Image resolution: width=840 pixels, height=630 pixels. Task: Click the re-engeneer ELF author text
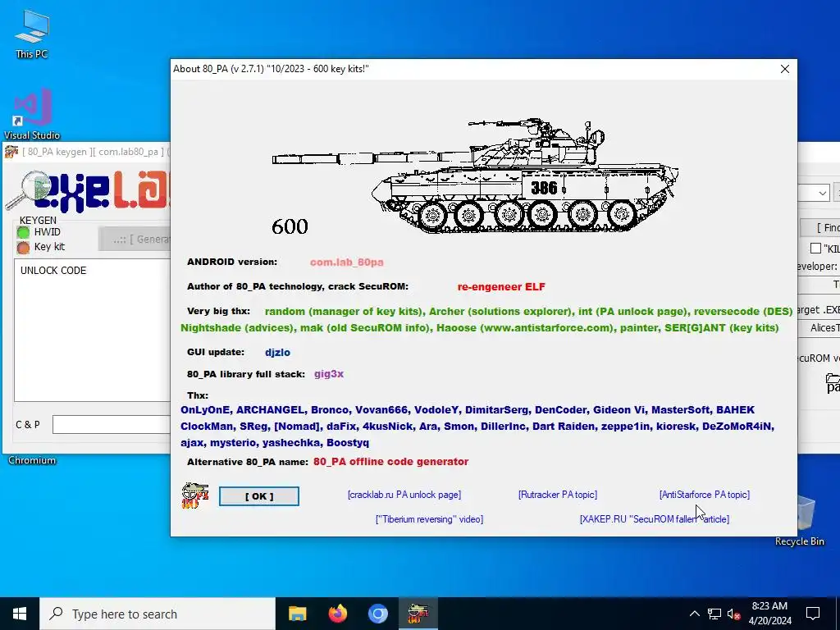[501, 286]
